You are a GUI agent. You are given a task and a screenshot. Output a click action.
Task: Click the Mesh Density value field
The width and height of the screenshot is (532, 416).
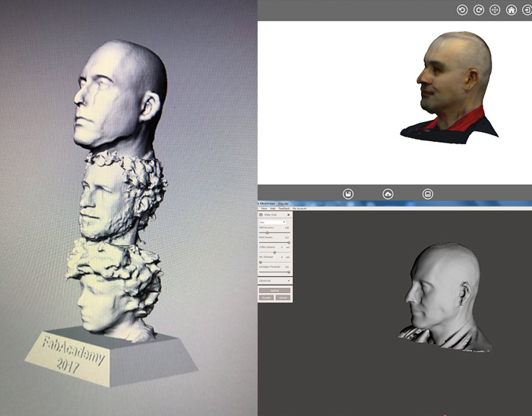point(287,238)
